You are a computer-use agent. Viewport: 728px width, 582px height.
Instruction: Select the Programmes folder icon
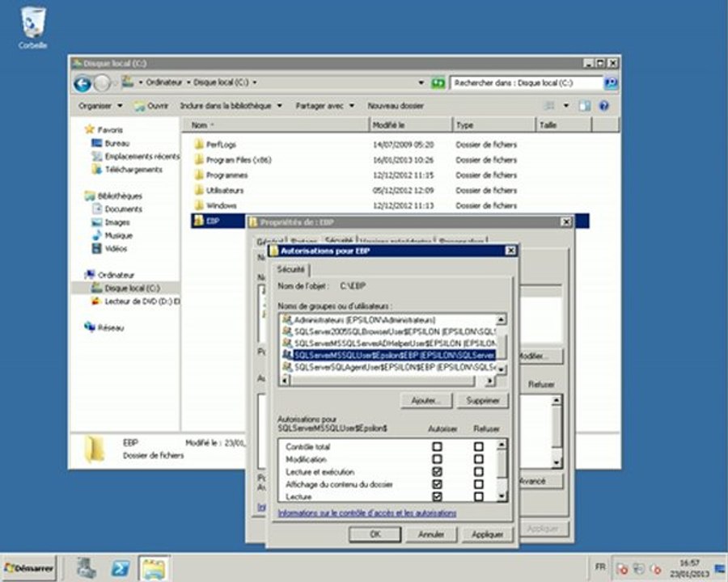tap(199, 175)
